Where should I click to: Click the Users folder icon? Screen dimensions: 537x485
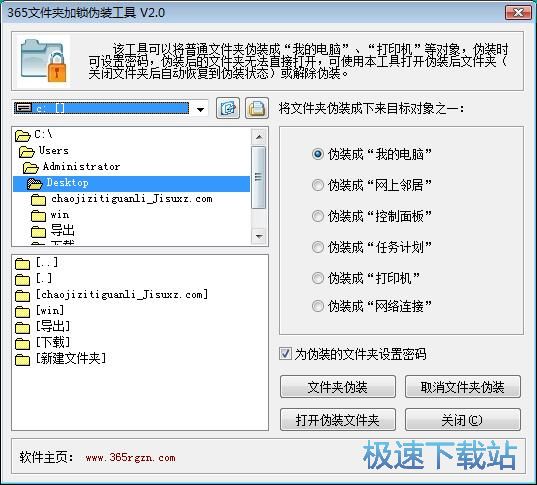pyautogui.click(x=27, y=151)
